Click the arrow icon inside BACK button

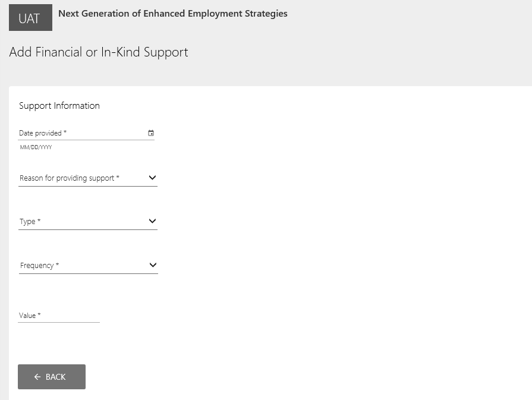(x=37, y=377)
